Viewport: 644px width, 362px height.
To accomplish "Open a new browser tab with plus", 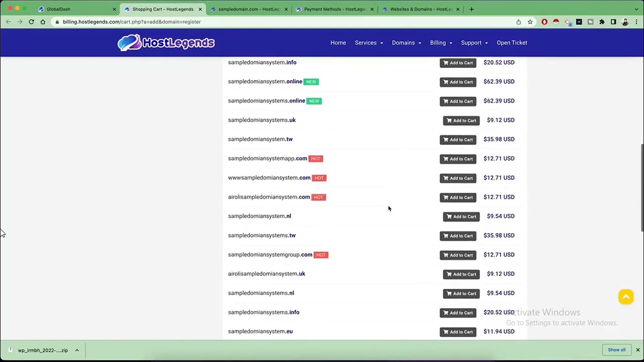I will pos(471,9).
